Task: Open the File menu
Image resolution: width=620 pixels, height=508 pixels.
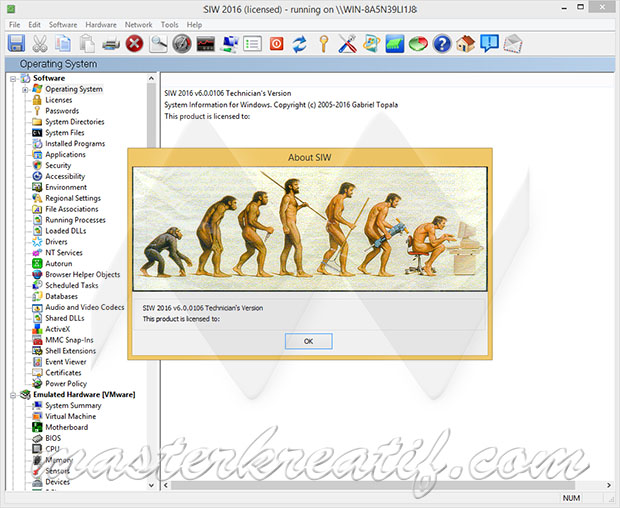Action: pyautogui.click(x=15, y=25)
